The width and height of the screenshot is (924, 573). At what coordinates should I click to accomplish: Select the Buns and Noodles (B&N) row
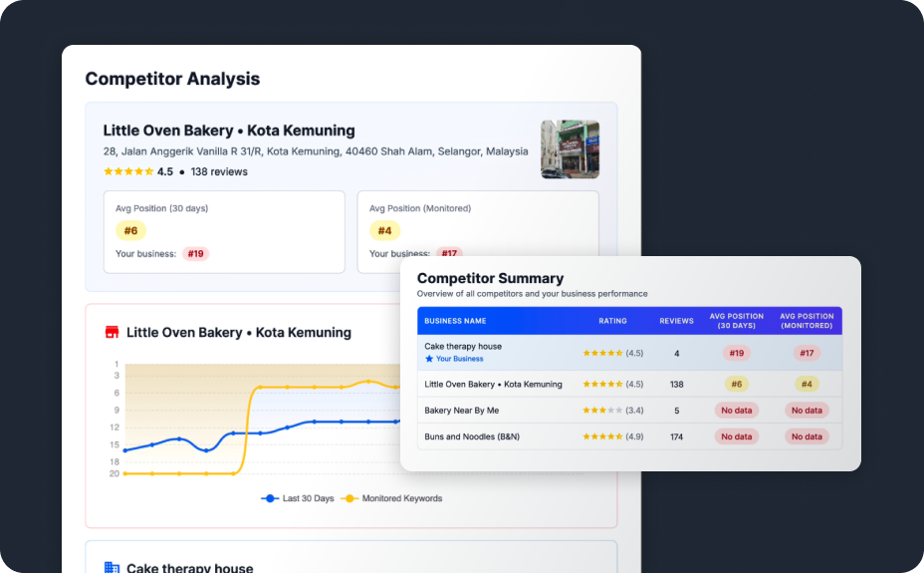point(629,436)
